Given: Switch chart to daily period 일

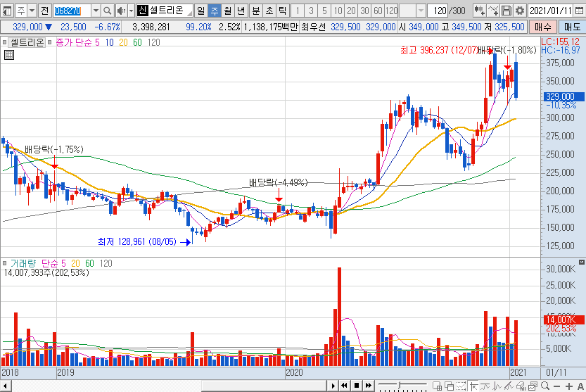Looking at the screenshot, I should click(200, 11).
